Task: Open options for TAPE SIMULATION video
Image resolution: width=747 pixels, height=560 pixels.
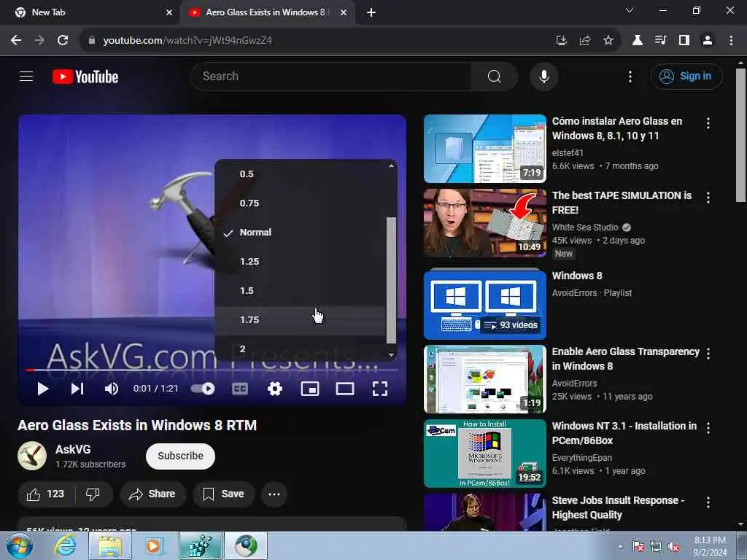Action: click(x=708, y=198)
